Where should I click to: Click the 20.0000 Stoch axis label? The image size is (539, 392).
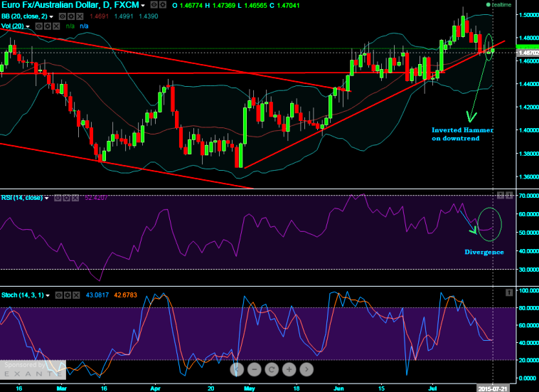coord(528,360)
